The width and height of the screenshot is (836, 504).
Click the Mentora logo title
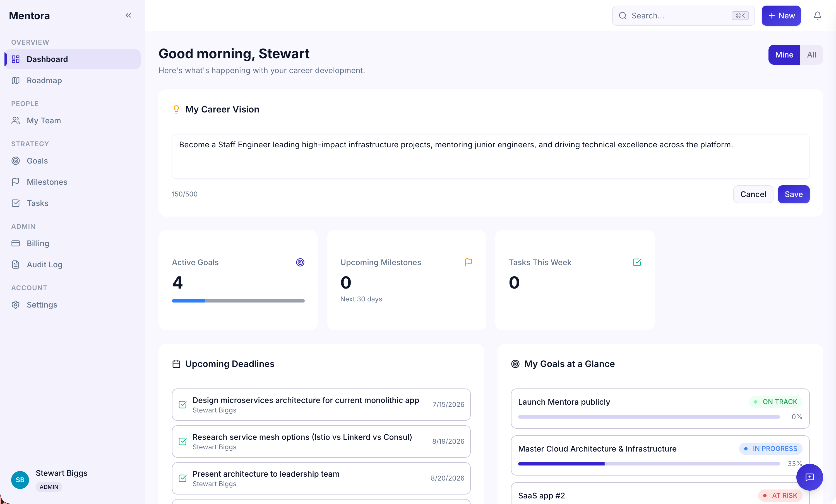click(29, 16)
